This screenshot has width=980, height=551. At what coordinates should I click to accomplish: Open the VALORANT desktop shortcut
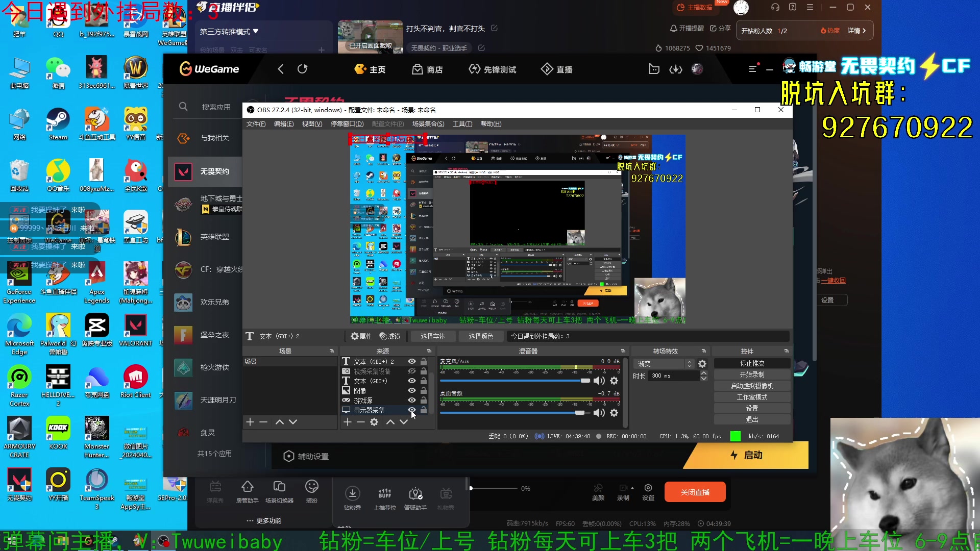pos(135,331)
